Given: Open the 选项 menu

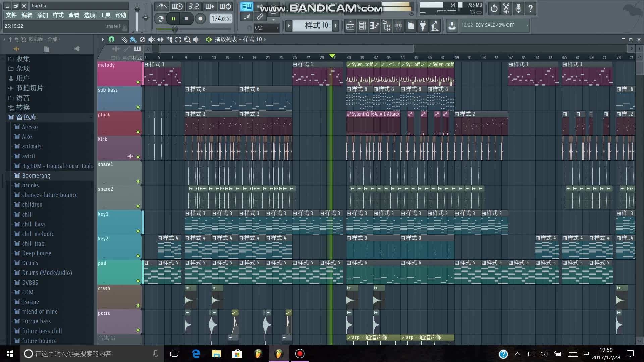Looking at the screenshot, I should (x=89, y=15).
